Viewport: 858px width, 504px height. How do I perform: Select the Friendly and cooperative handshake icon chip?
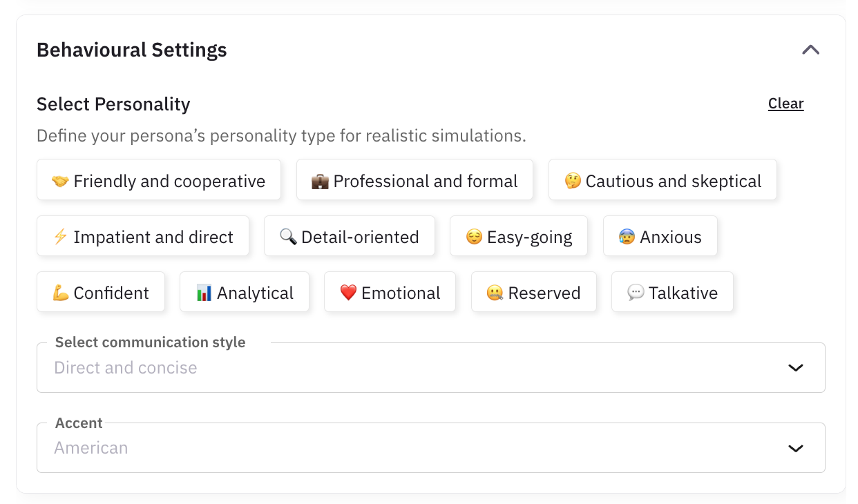[61, 180]
